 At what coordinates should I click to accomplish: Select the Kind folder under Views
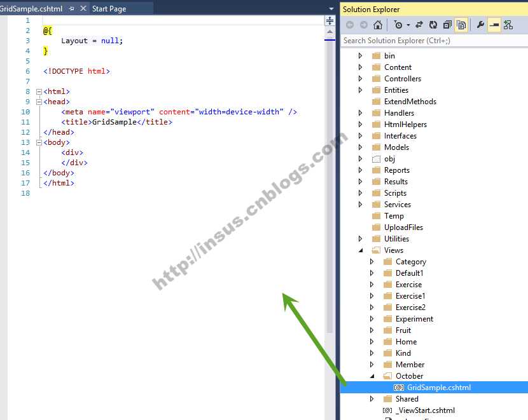403,353
